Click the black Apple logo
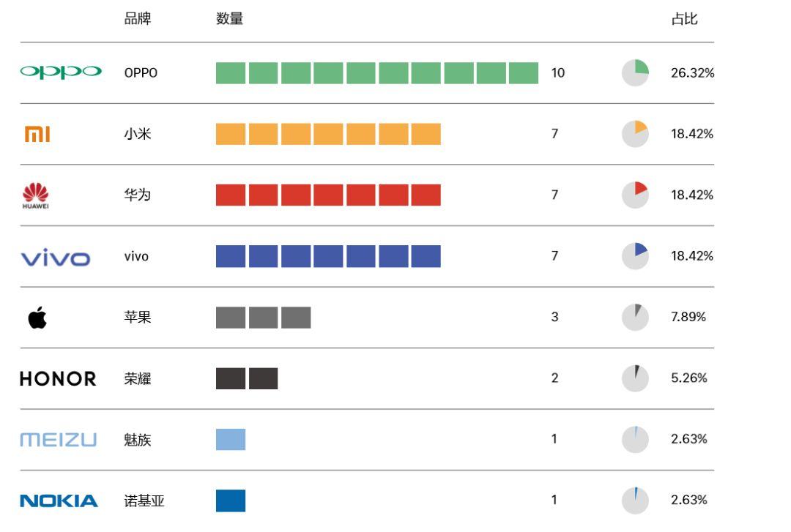Screen dimensions: 791x532 (37, 318)
